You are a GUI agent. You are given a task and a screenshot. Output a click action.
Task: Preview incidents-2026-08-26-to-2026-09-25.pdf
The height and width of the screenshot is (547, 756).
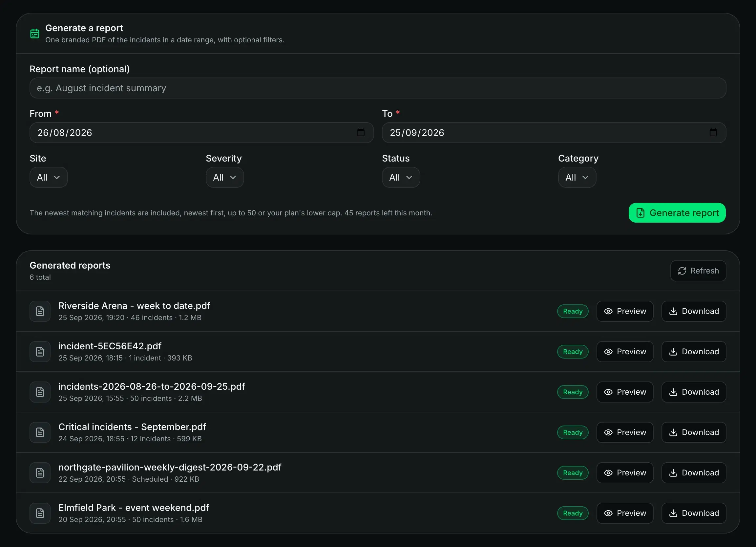[x=625, y=392]
